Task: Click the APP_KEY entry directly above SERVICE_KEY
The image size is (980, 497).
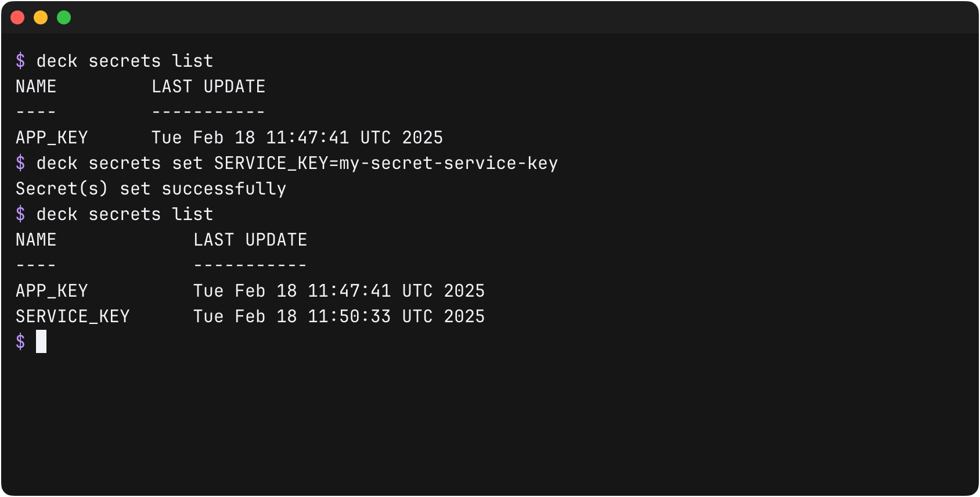Action: pos(52,291)
